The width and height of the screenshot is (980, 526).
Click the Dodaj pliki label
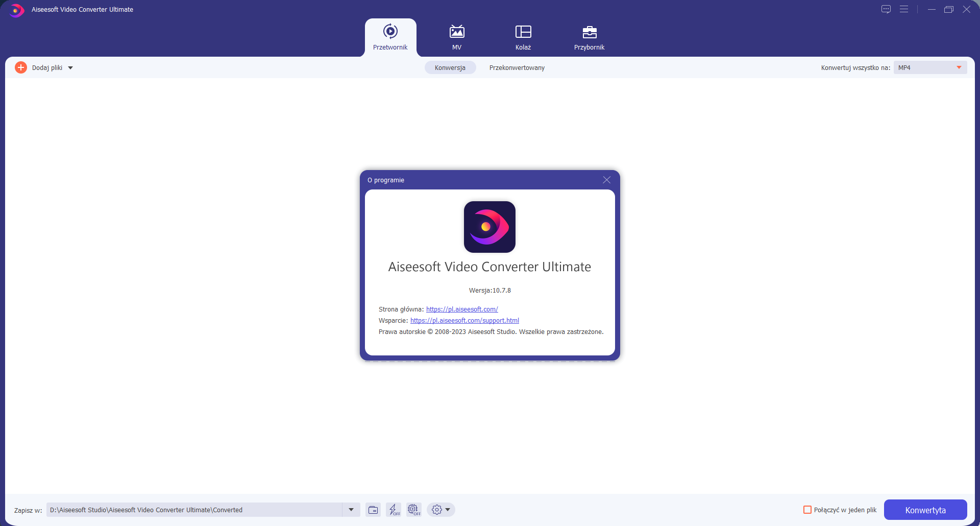(47, 67)
